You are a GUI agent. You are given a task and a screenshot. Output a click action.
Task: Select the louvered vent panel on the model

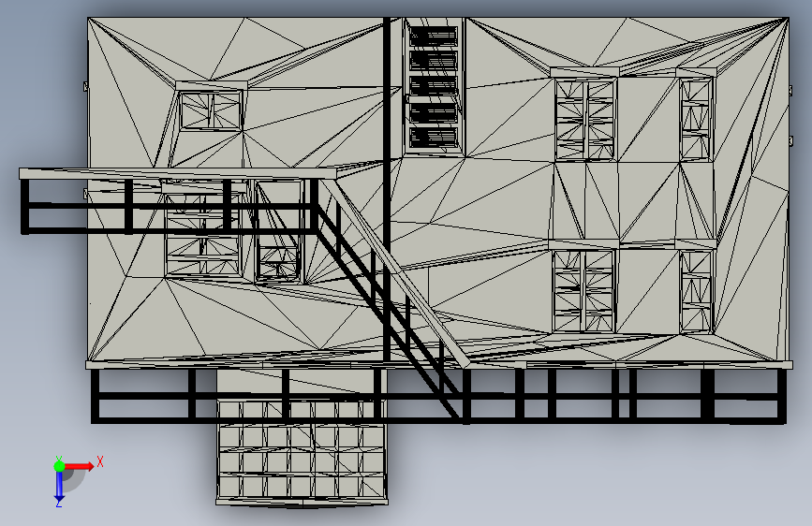click(x=434, y=86)
